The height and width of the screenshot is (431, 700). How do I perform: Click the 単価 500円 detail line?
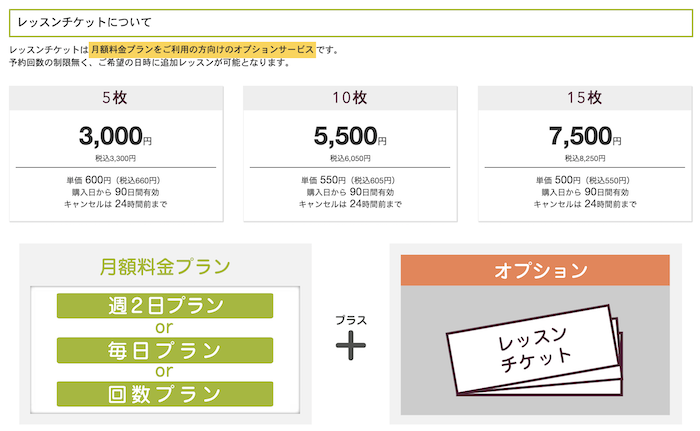(x=583, y=180)
